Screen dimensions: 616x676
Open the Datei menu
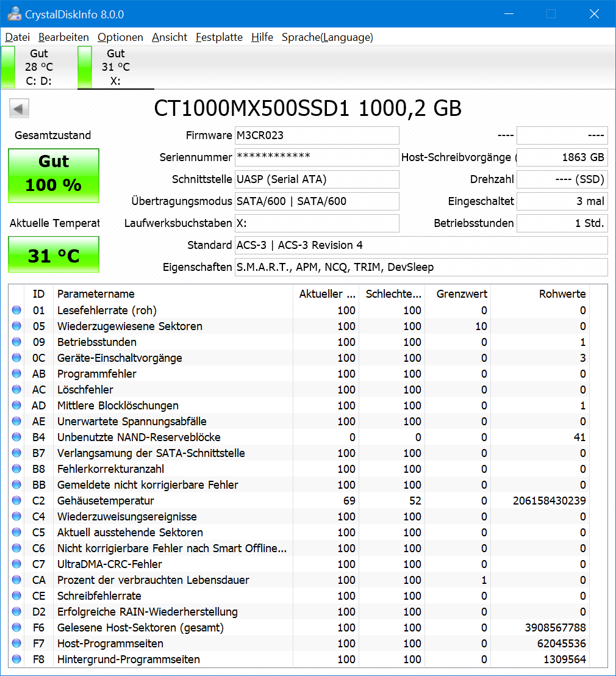[17, 37]
